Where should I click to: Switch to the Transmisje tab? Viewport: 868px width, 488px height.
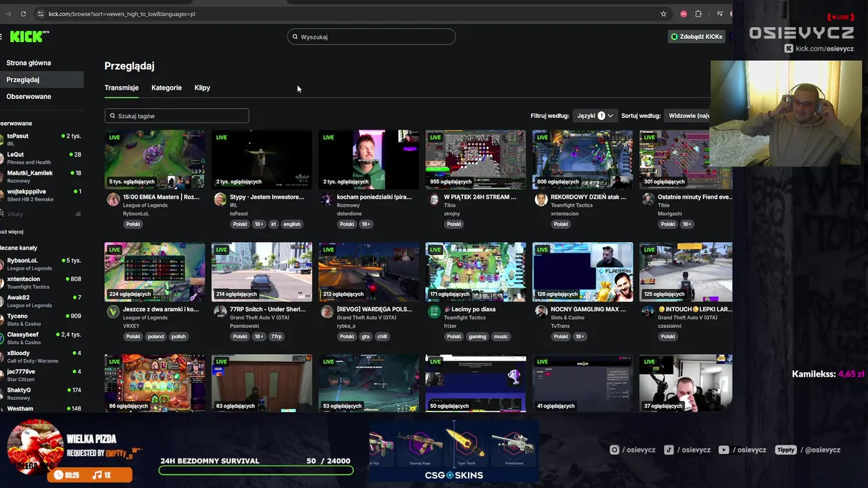point(121,87)
